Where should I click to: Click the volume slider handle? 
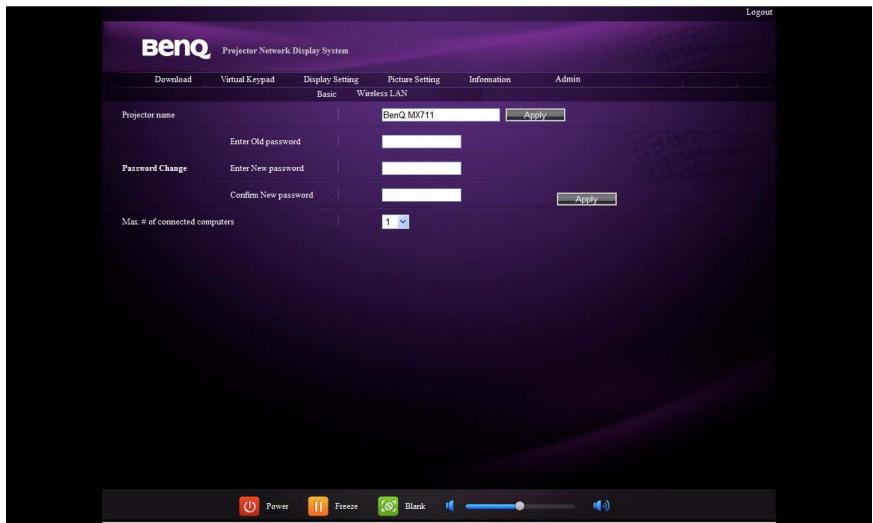click(x=519, y=506)
